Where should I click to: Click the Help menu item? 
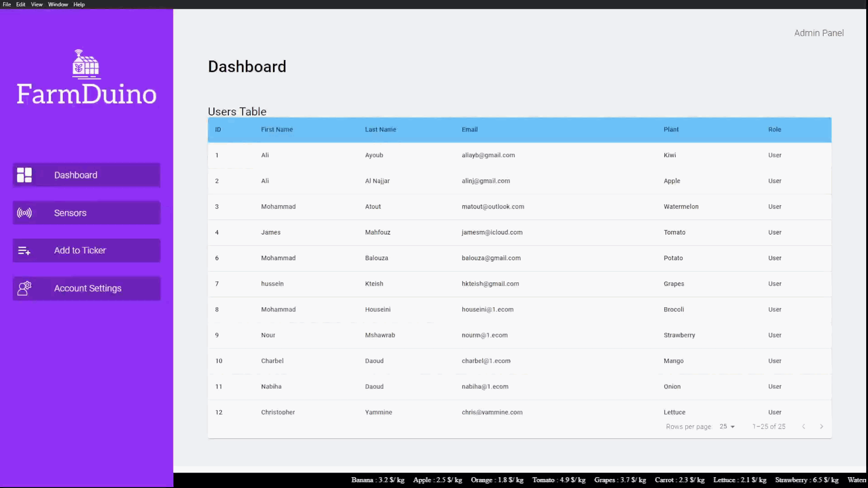(79, 4)
